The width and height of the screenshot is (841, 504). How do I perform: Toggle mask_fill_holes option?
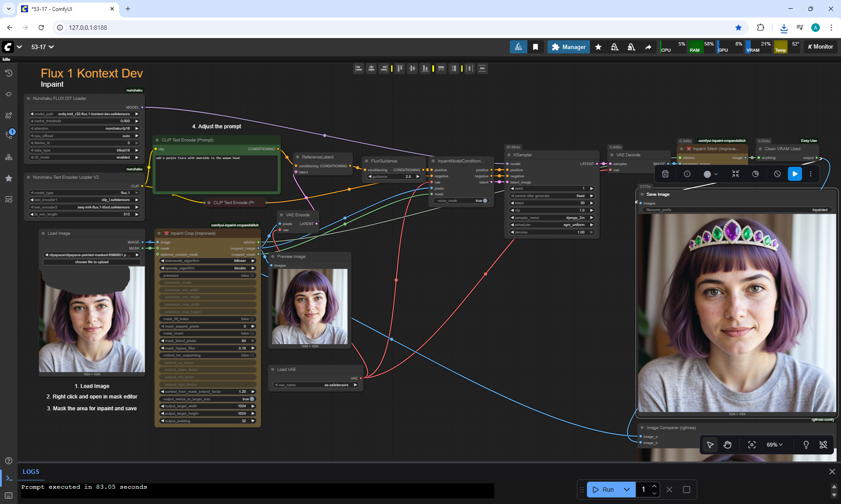[251, 319]
